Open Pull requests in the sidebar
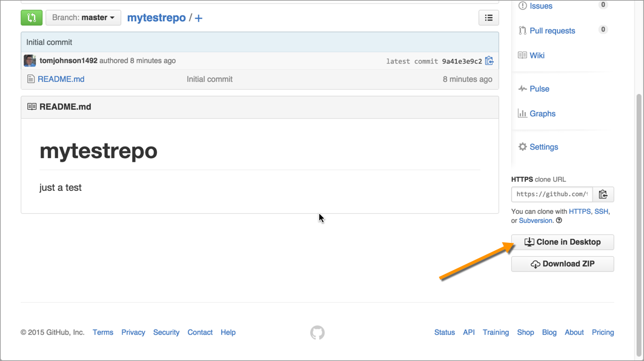 click(552, 31)
